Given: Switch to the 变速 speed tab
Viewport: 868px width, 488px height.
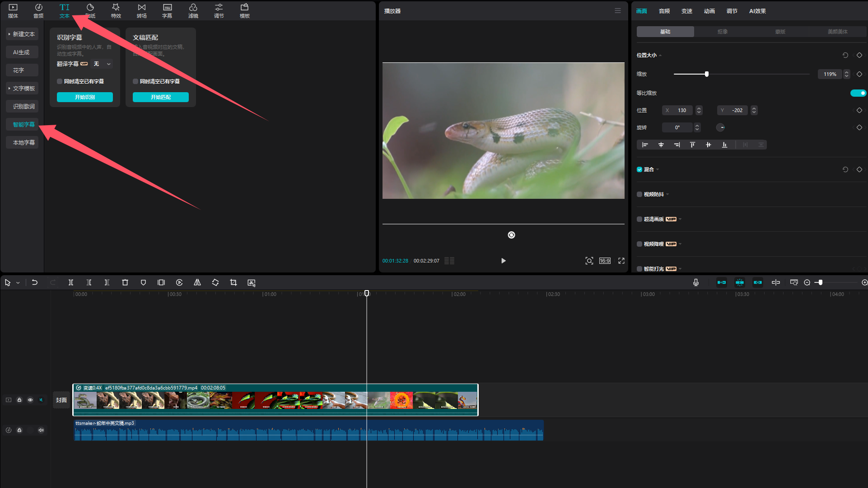Looking at the screenshot, I should (687, 11).
